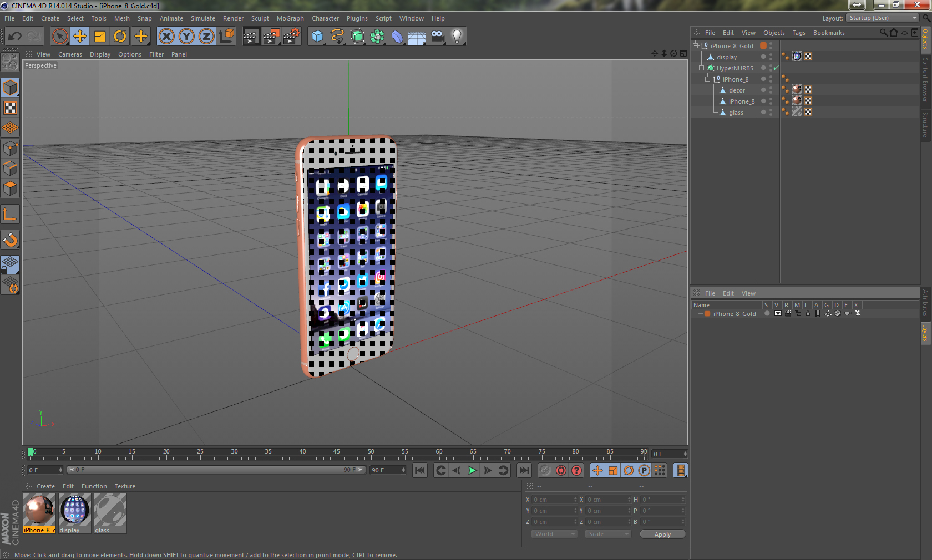
Task: Toggle autokeying button
Action: pyautogui.click(x=561, y=470)
